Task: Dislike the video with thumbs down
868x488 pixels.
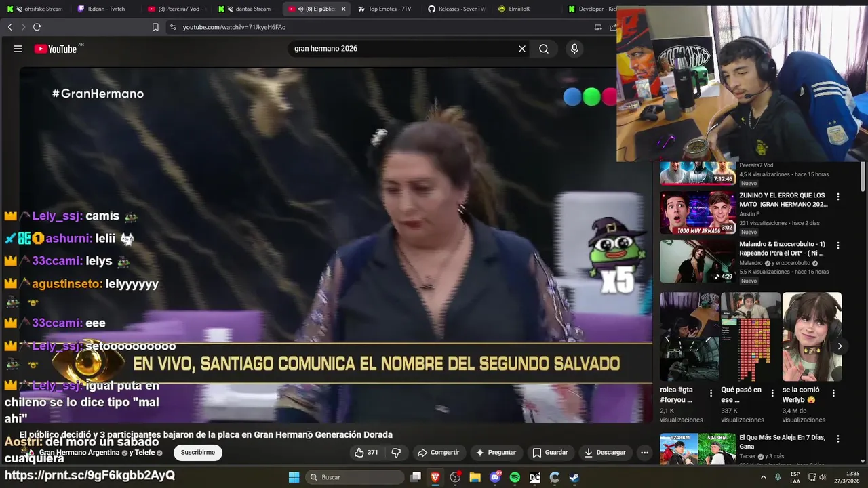Action: pos(397,452)
